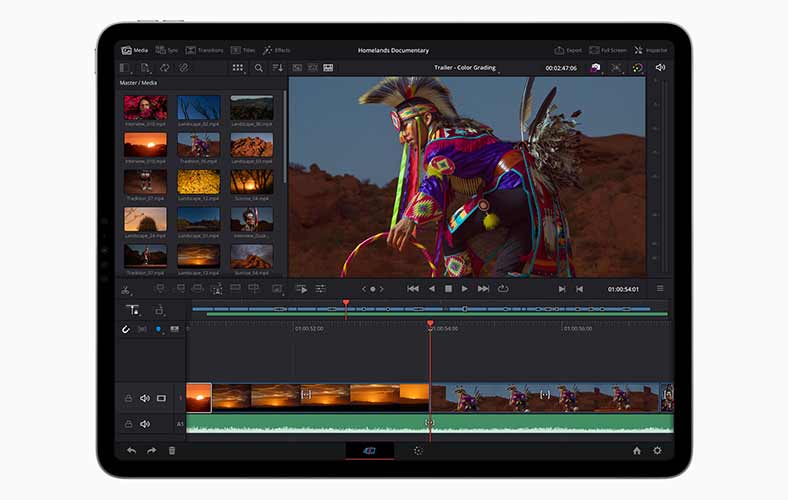788x500 pixels.
Task: Delete with the trash can icon
Action: (x=172, y=451)
